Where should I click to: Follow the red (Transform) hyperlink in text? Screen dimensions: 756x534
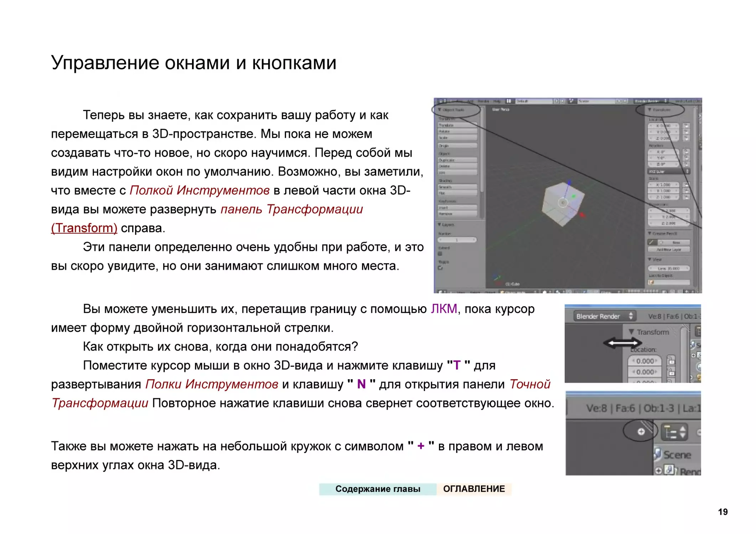click(84, 228)
